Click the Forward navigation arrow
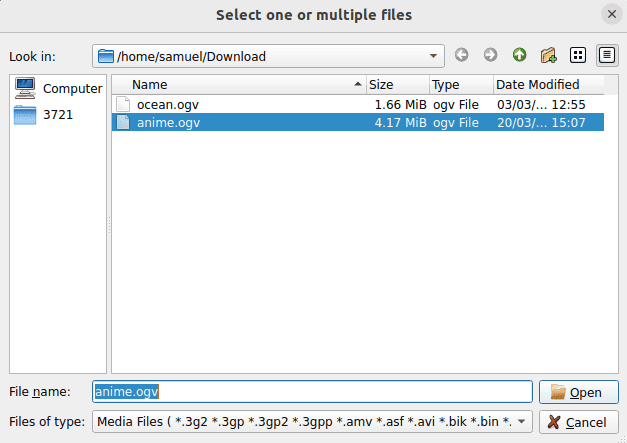Viewport: 627px width, 443px height. pos(490,55)
